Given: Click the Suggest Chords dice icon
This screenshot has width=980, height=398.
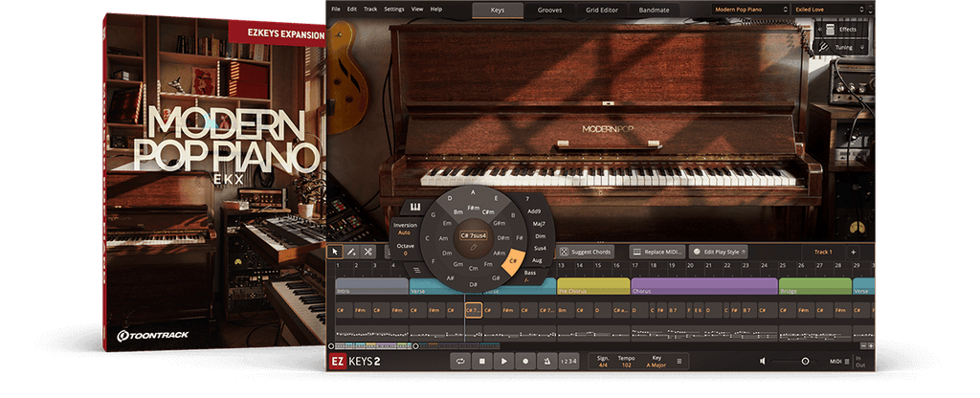Looking at the screenshot, I should tap(564, 252).
